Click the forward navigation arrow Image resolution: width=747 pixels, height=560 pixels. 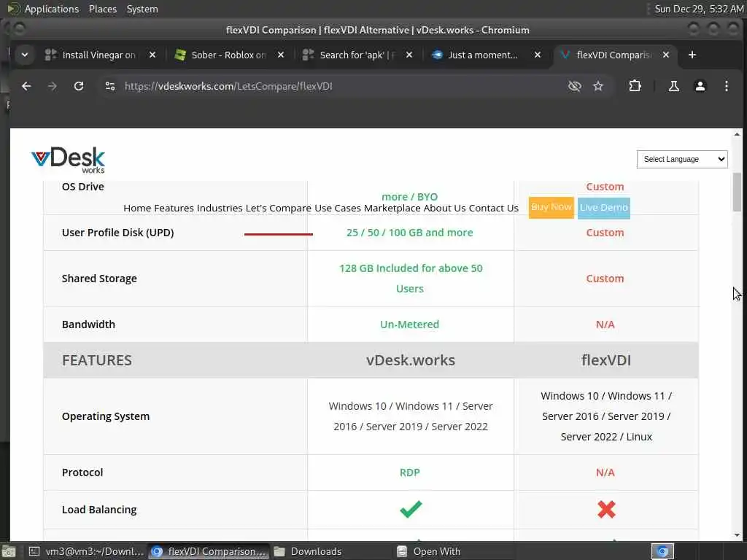(x=53, y=86)
